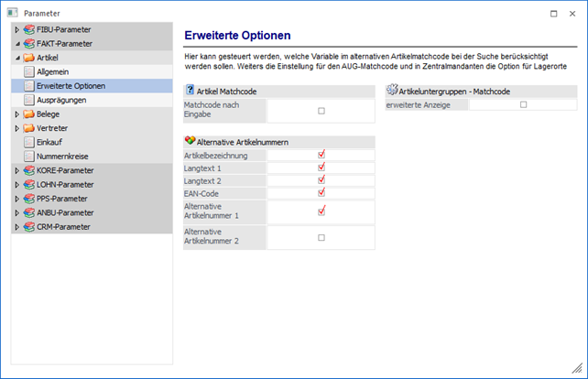Click the Belege folder icon
The width and height of the screenshot is (588, 379).
point(28,114)
